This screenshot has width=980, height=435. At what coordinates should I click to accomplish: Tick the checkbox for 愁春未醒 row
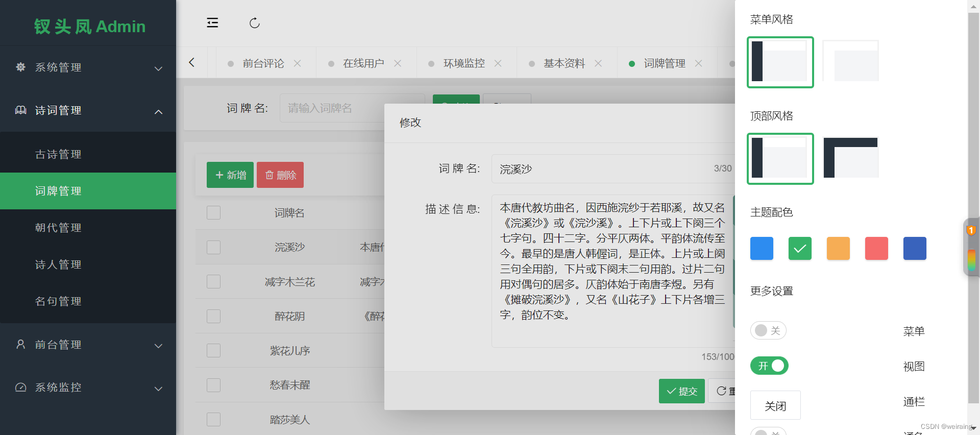(x=213, y=385)
